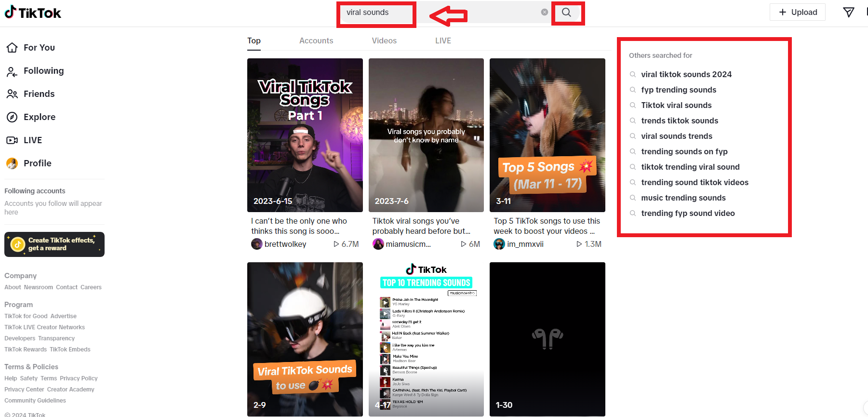Select suggestion fyp trending sounds
The width and height of the screenshot is (868, 417).
(679, 90)
